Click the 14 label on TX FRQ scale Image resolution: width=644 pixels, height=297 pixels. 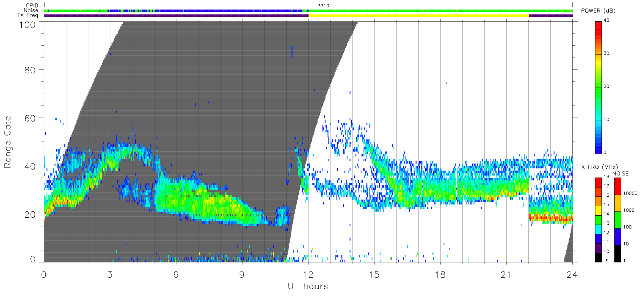[x=606, y=214]
